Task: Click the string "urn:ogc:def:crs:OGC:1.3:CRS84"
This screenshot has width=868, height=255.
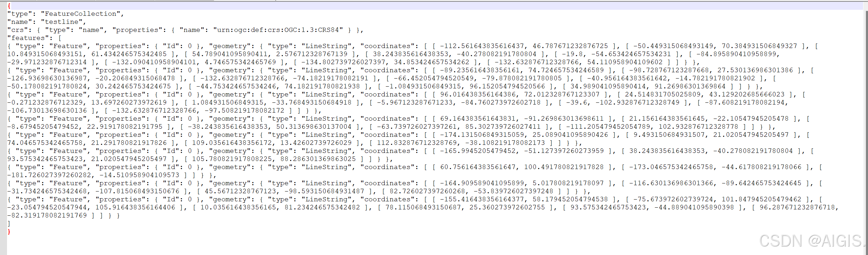Action: pos(278,30)
